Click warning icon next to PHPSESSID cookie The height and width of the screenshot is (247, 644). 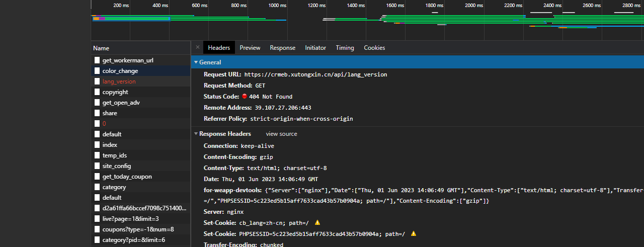point(414,233)
